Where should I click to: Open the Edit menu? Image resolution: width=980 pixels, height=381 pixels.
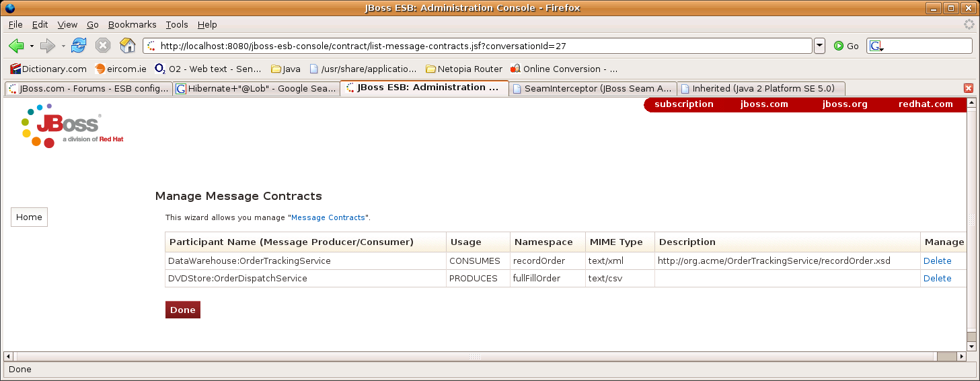tap(40, 24)
